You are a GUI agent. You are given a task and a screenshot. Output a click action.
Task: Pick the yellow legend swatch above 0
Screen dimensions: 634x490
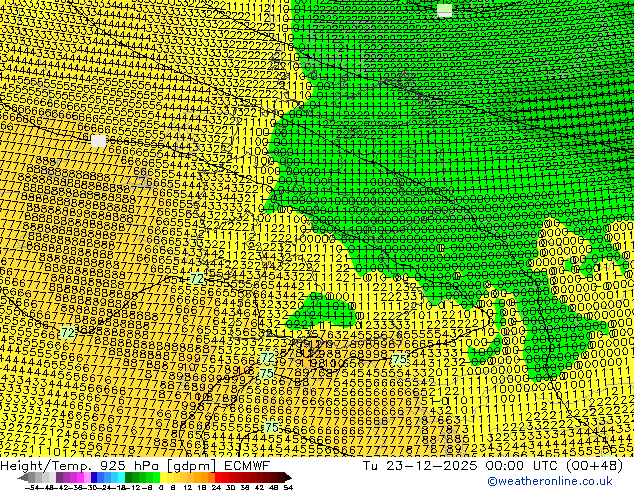163,478
